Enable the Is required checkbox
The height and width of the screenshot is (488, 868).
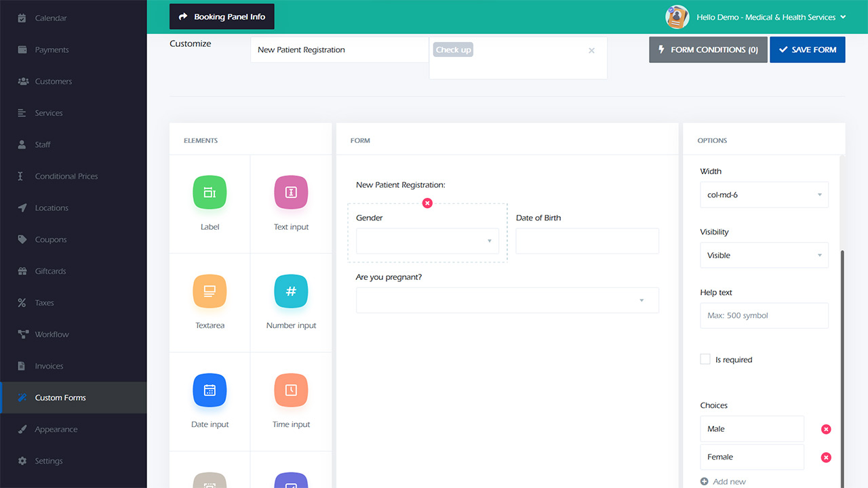click(x=705, y=359)
